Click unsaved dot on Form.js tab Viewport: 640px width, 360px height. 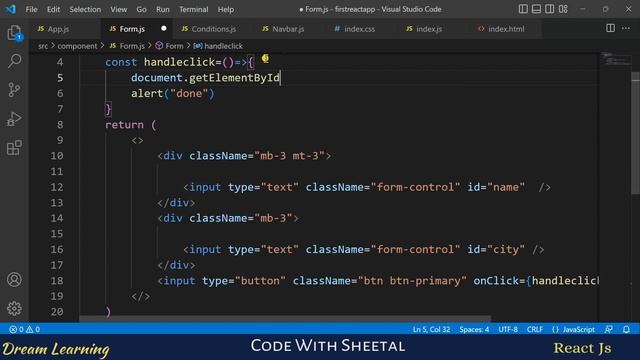click(x=164, y=29)
